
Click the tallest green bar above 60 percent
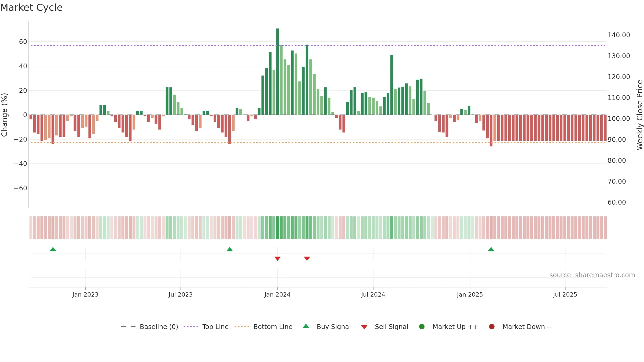277,72
